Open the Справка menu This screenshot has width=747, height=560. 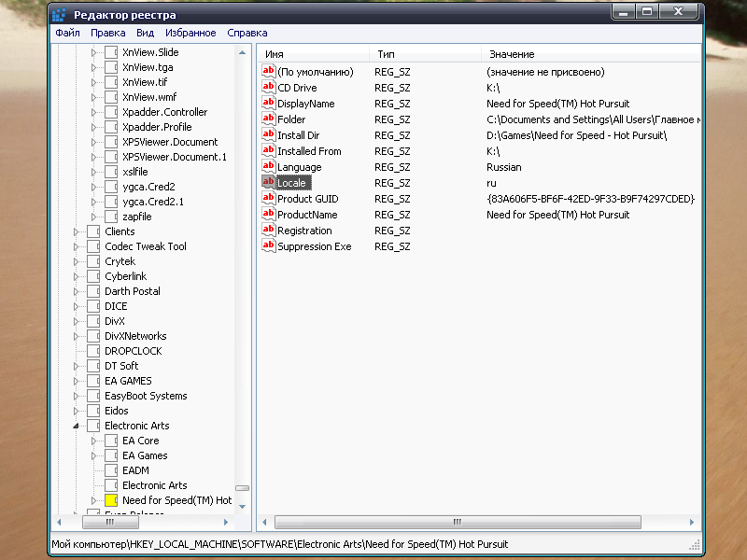pyautogui.click(x=247, y=33)
